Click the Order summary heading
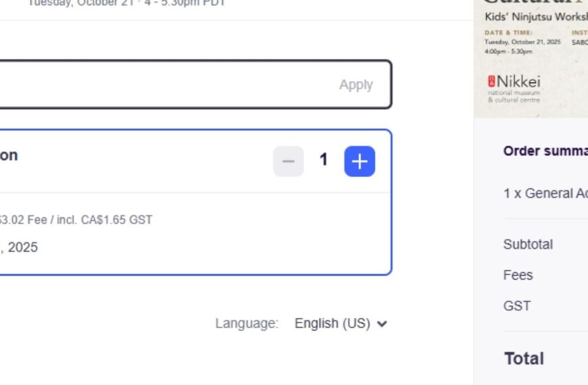This screenshot has height=385, width=588. pos(545,151)
